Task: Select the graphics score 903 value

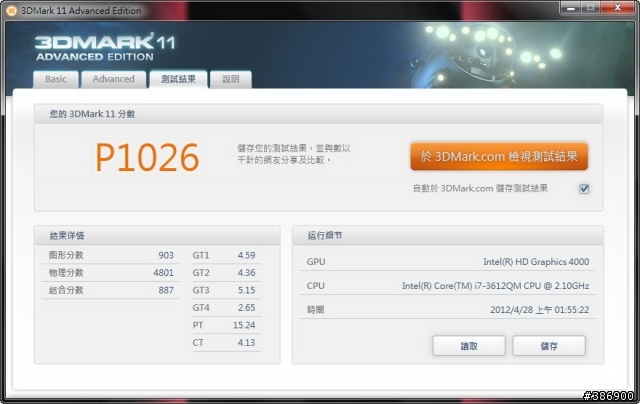Action: [166, 255]
